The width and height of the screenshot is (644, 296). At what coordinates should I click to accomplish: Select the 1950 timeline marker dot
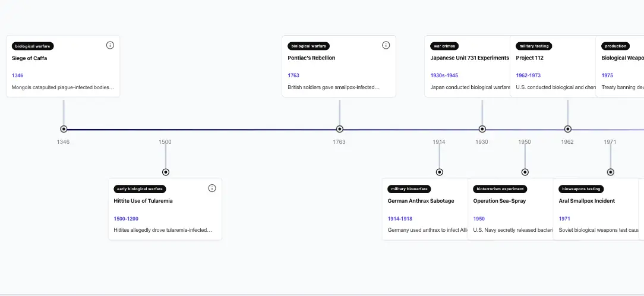(525, 172)
